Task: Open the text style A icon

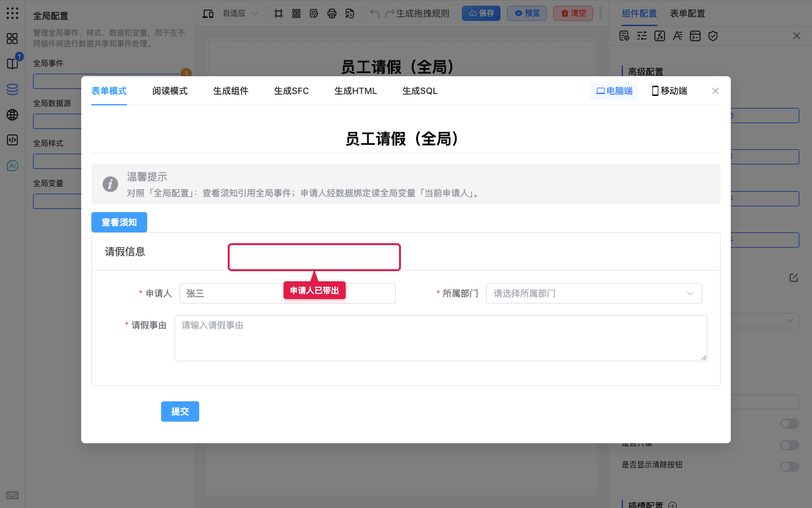Action: (678, 36)
